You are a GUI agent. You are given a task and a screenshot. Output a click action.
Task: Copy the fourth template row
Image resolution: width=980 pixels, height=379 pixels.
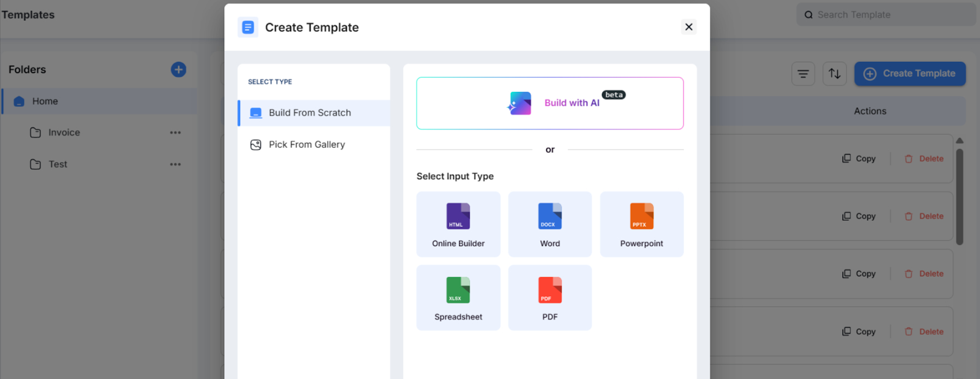859,332
